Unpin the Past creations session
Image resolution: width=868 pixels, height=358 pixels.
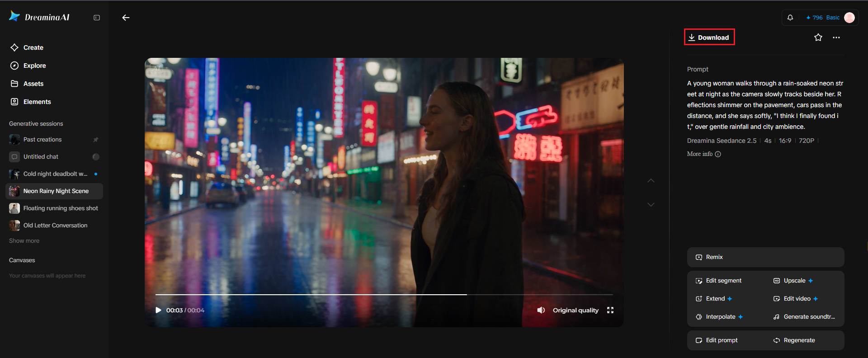(x=96, y=140)
